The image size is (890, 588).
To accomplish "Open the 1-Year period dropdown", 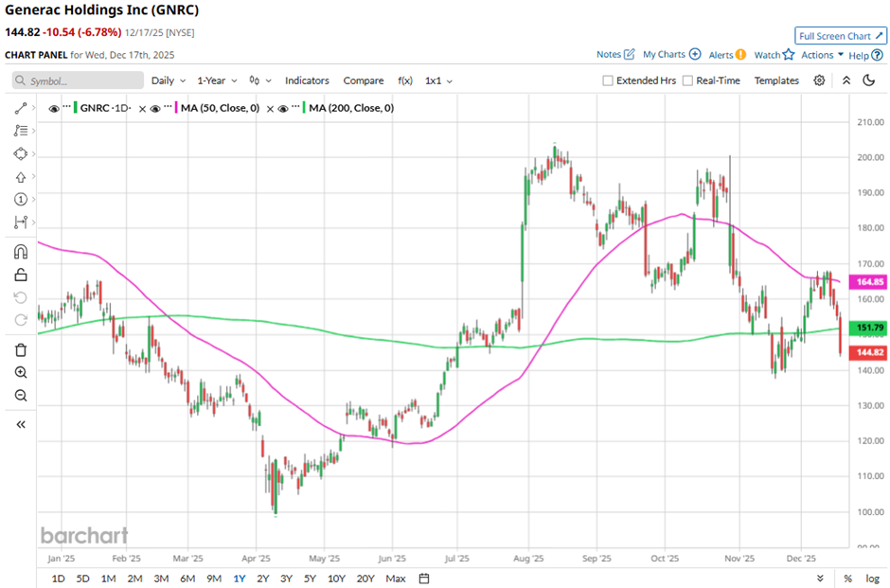I will 216,80.
